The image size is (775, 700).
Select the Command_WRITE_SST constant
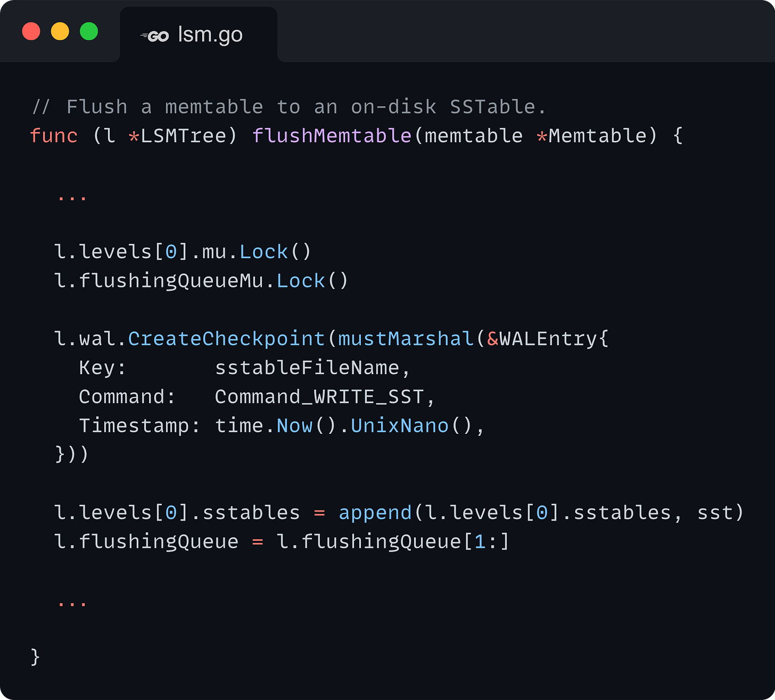[324, 396]
